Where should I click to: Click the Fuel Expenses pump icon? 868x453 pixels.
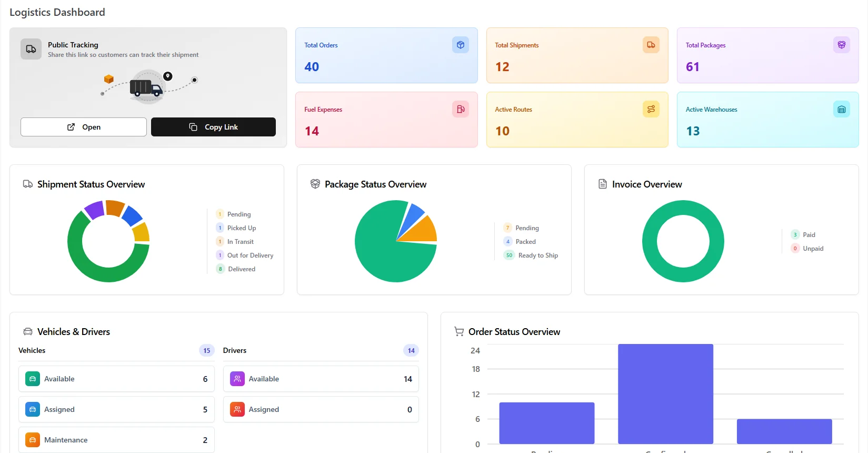coord(461,109)
